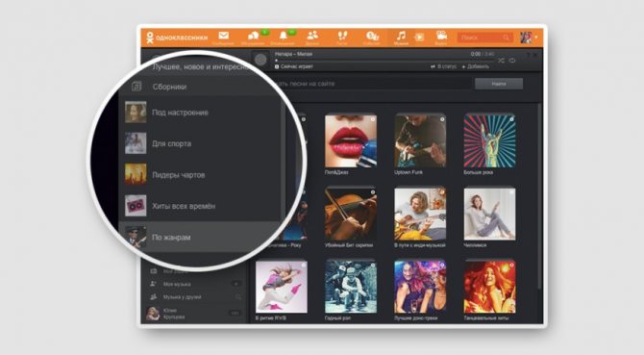Open the Music note icon in header

click(x=401, y=36)
